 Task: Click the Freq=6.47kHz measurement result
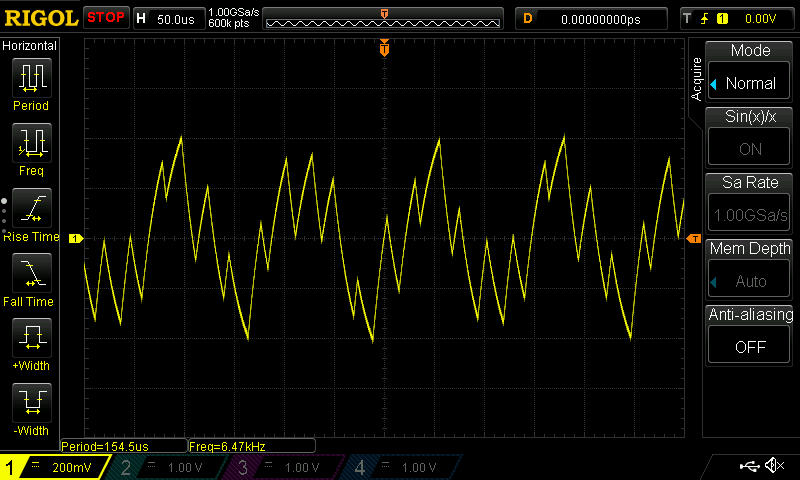coord(252,446)
